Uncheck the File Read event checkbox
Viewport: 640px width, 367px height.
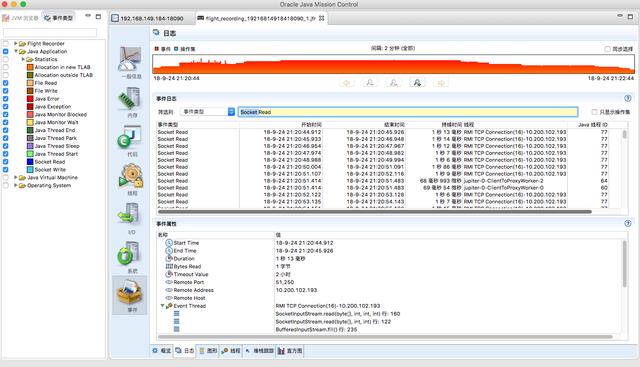point(5,83)
